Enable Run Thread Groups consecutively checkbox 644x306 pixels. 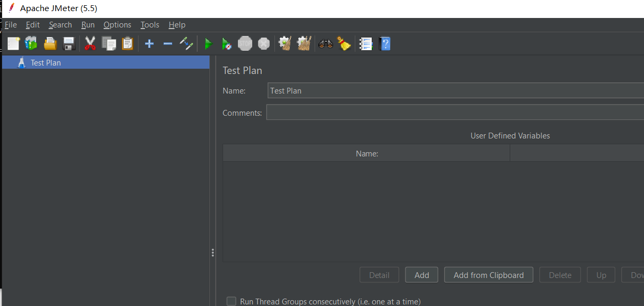231,301
